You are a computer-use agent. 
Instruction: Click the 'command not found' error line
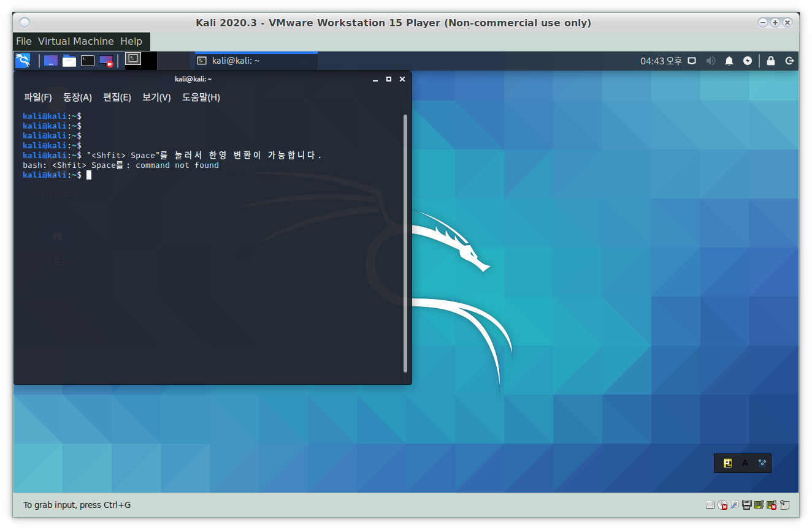click(121, 165)
